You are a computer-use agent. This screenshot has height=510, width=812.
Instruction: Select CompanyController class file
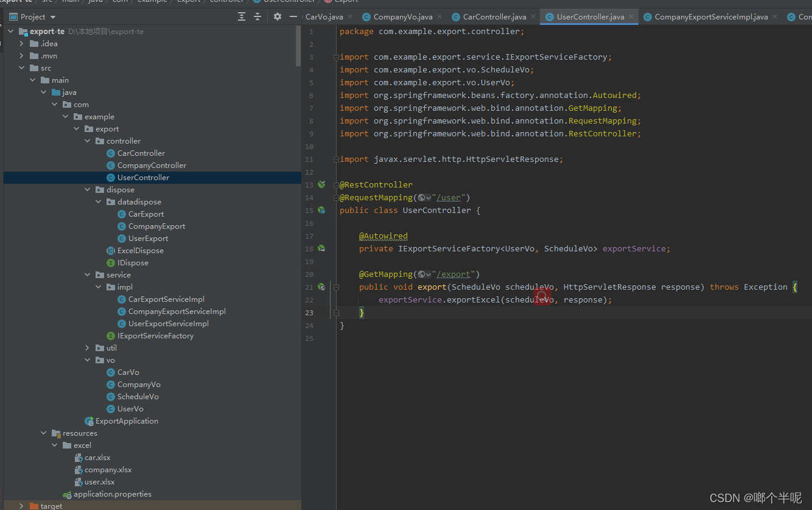[151, 166]
